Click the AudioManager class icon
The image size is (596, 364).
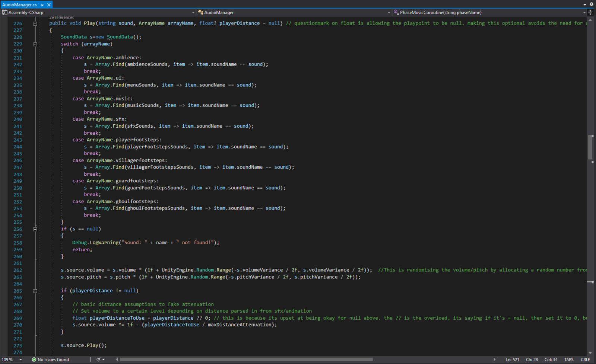click(200, 13)
